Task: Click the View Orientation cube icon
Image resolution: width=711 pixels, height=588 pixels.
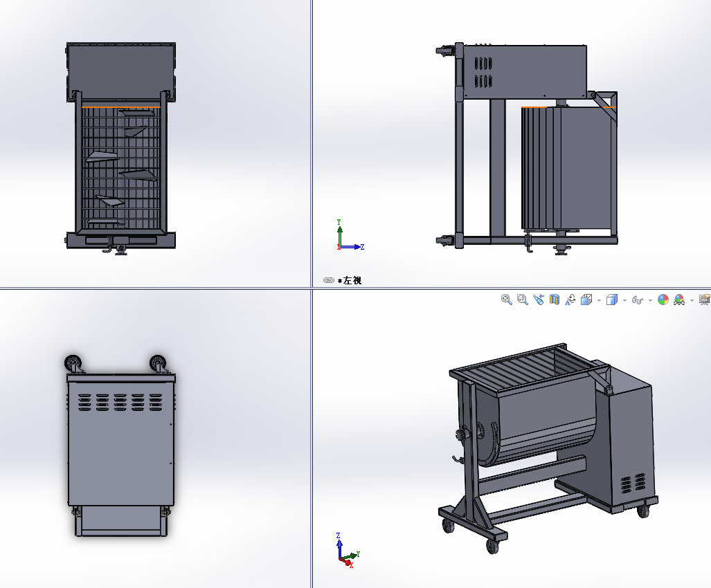Action: click(x=586, y=300)
